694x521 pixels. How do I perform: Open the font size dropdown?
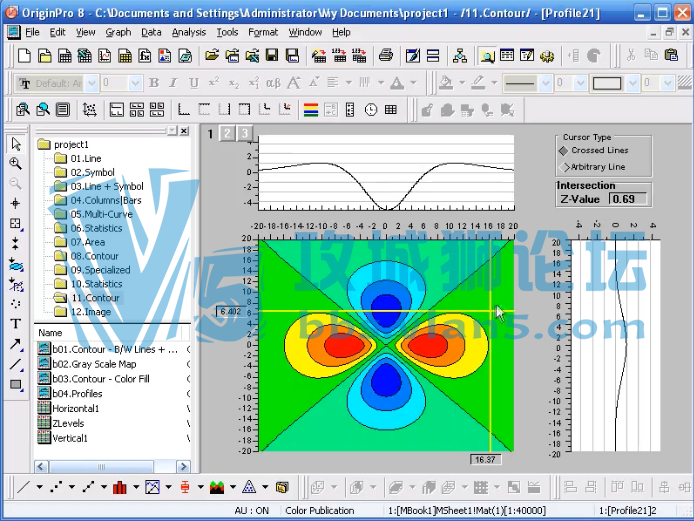coord(135,83)
